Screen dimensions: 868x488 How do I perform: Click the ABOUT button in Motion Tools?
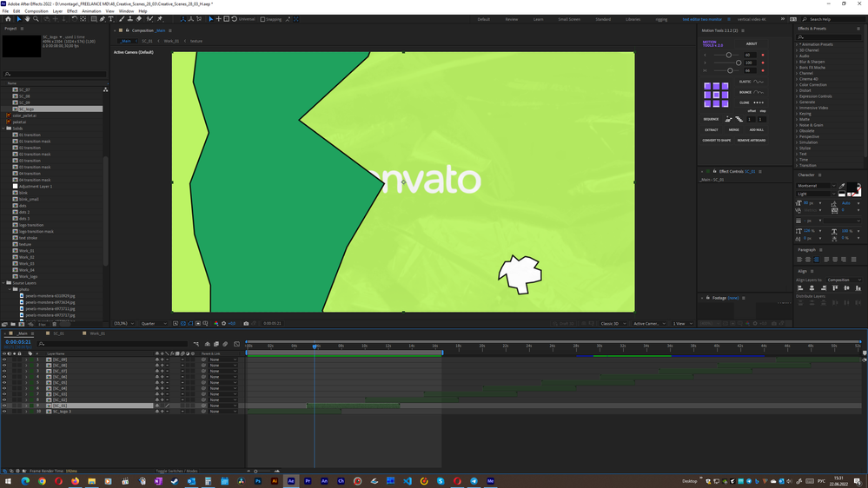pyautogui.click(x=752, y=43)
